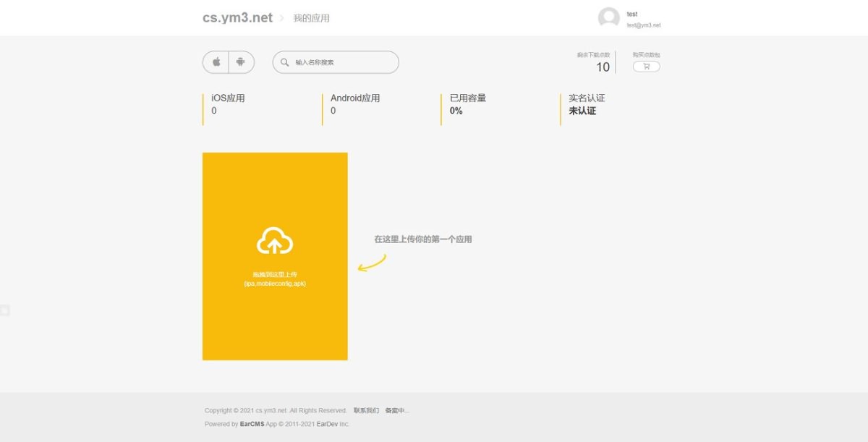This screenshot has height=442, width=868.
Task: Open the 联系我们 footer link
Action: pyautogui.click(x=366, y=410)
